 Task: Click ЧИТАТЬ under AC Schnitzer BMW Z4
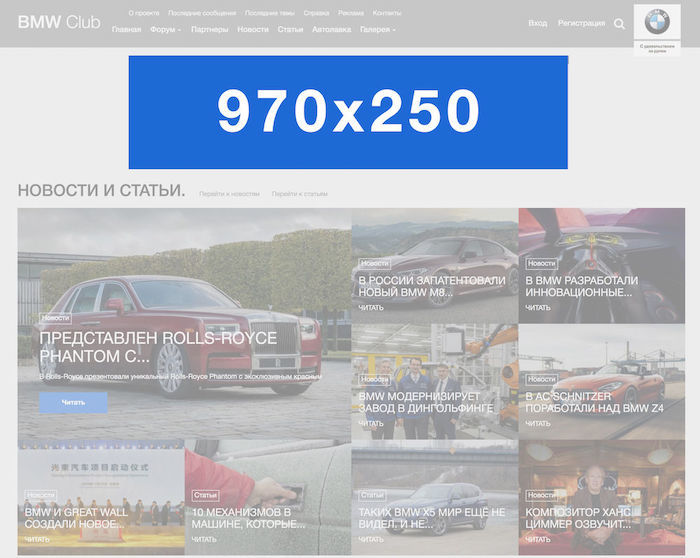point(538,423)
